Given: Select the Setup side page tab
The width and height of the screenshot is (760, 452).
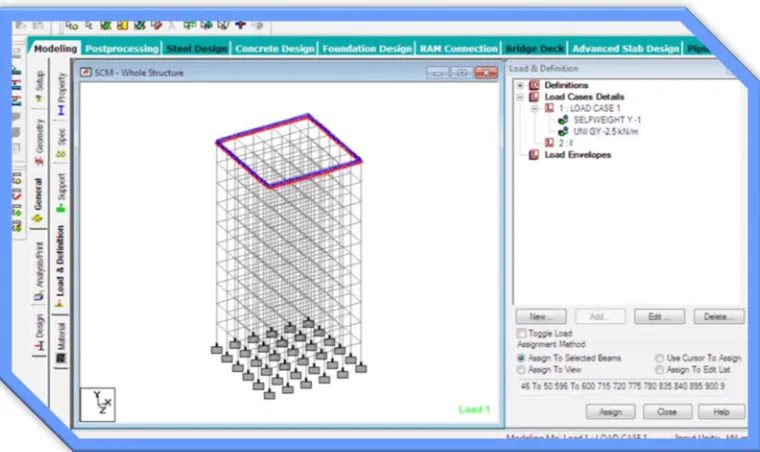Looking at the screenshot, I should point(39,85).
